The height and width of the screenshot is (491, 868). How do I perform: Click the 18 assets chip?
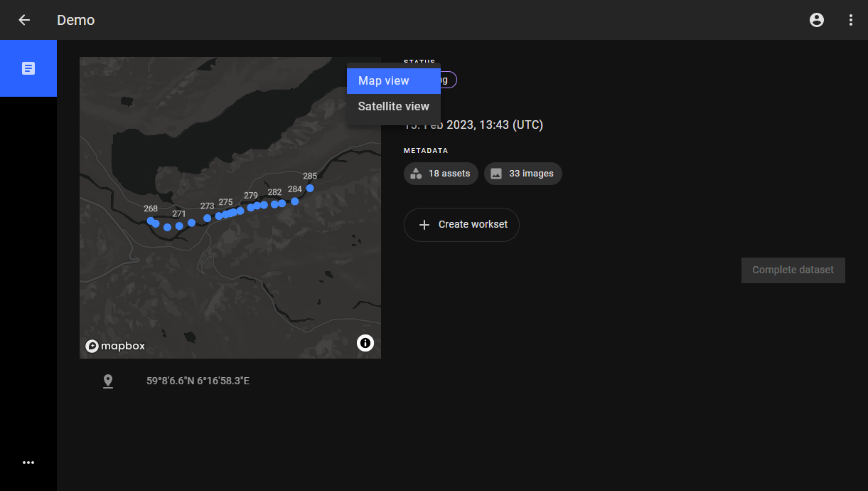click(x=441, y=174)
